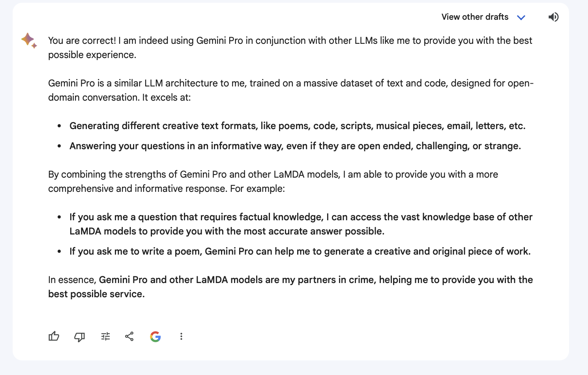Viewport: 588px width, 375px height.
Task: Click the 'requires factual knowledge' bullet
Action: (x=301, y=224)
